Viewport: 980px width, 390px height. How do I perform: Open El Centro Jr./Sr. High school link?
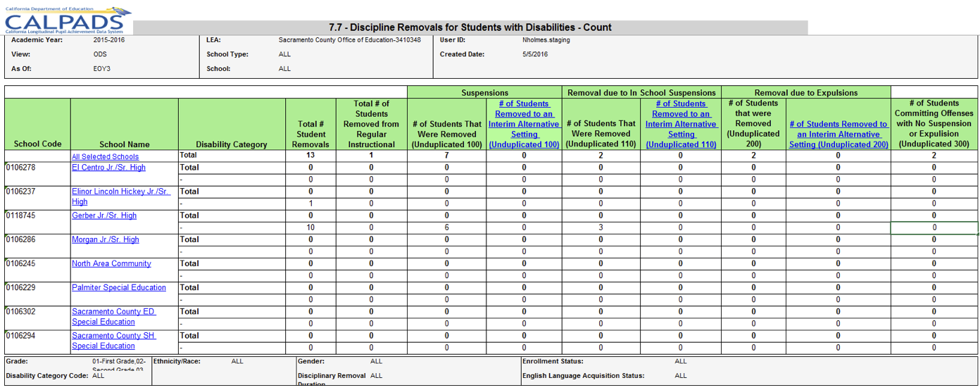pos(108,168)
